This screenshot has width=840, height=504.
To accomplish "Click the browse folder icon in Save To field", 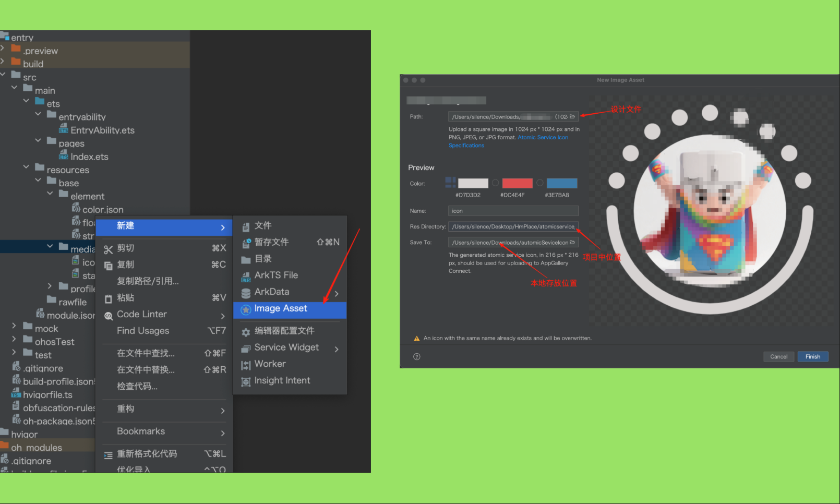I will [x=572, y=243].
